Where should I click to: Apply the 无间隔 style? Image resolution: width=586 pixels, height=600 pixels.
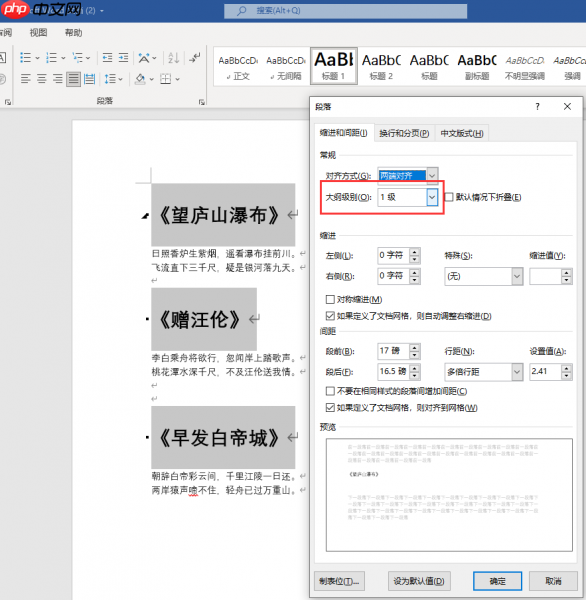286,66
